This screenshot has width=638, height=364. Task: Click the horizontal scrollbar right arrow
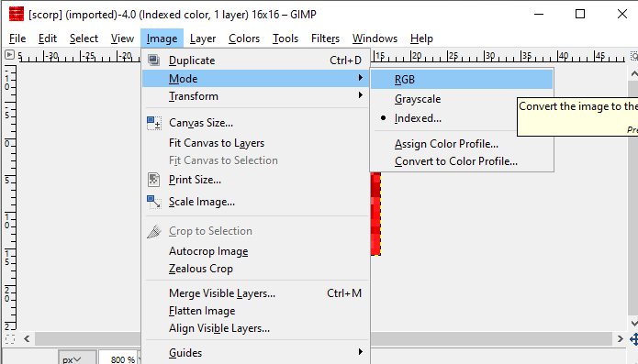[620, 339]
